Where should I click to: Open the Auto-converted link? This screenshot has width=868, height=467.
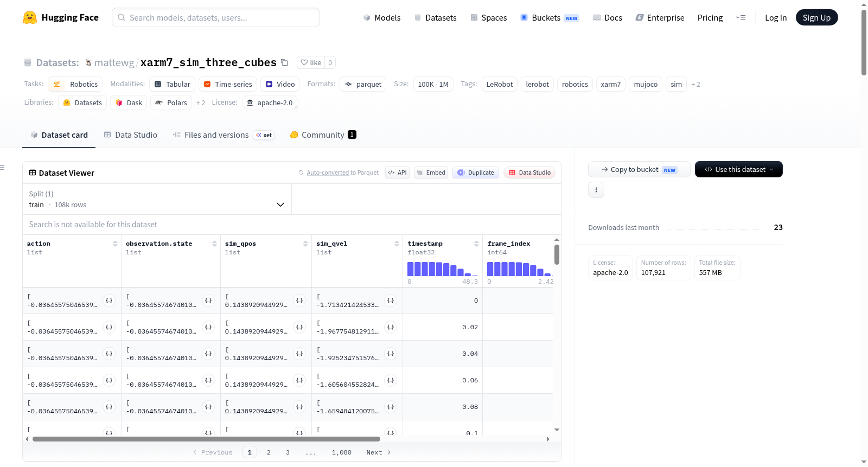pos(328,172)
